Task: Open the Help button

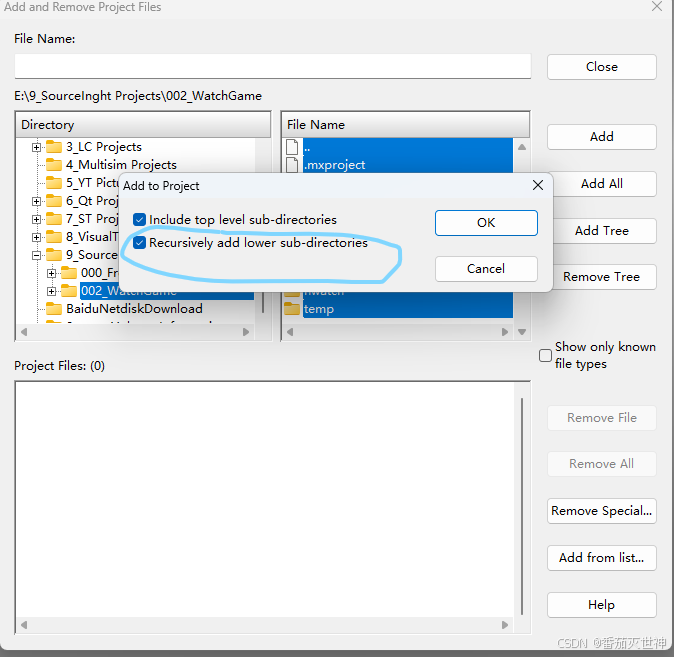Action: click(x=601, y=605)
